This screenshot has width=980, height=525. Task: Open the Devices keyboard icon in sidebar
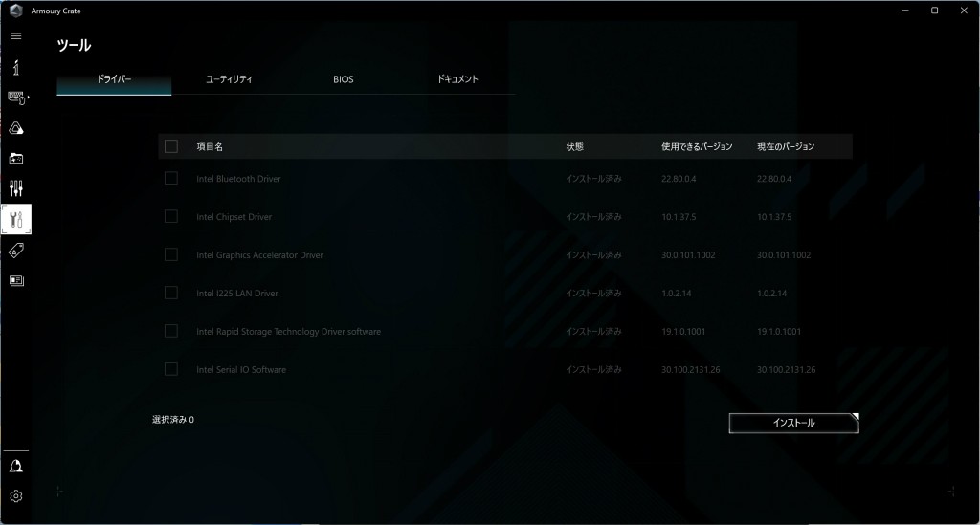tap(17, 98)
